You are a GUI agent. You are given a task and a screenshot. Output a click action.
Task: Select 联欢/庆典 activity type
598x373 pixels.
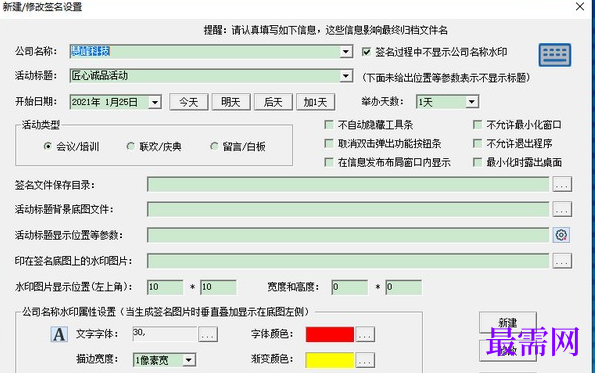tap(131, 146)
